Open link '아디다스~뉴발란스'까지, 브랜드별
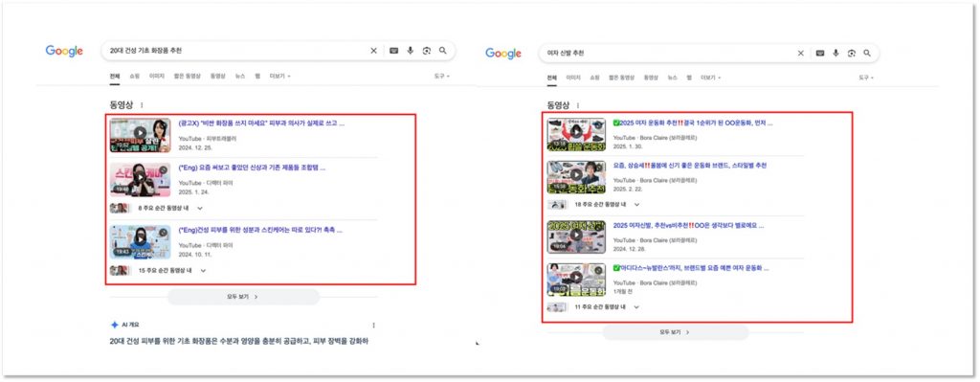 (691, 268)
